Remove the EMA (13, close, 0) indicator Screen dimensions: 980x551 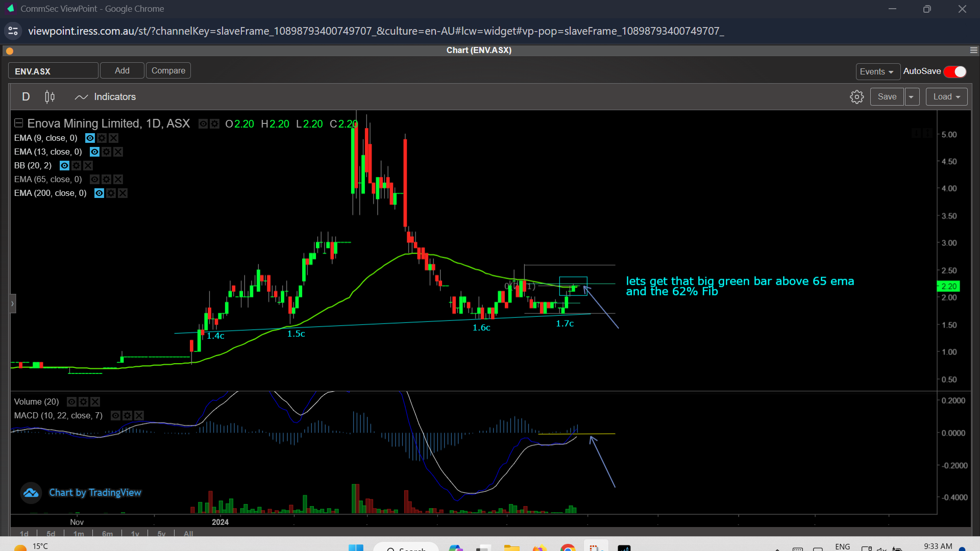(118, 152)
